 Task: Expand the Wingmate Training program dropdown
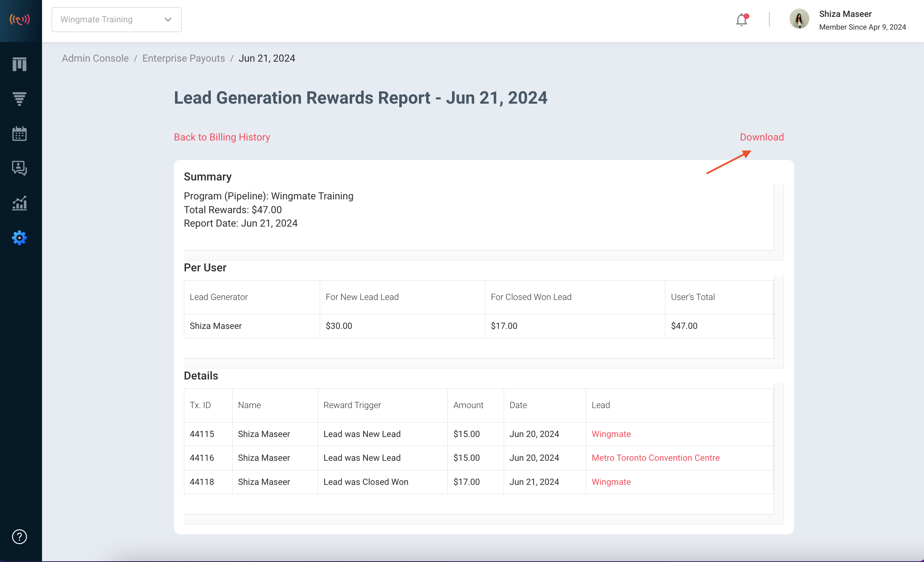pyautogui.click(x=116, y=20)
